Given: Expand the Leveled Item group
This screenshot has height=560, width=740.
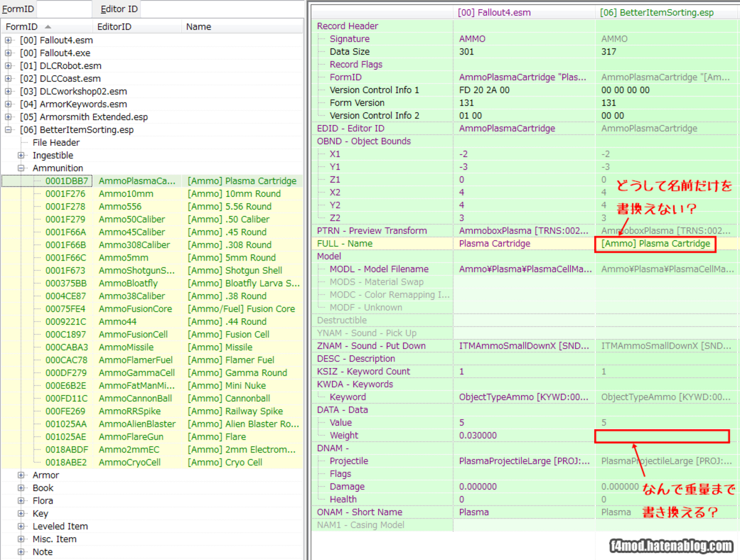Looking at the screenshot, I should (21, 526).
